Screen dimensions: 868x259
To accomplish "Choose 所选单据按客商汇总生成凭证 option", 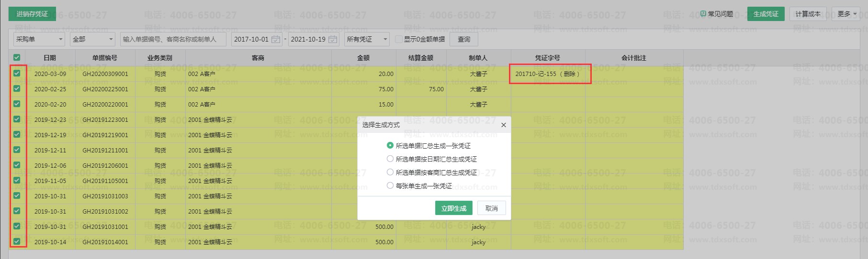I will (390, 172).
